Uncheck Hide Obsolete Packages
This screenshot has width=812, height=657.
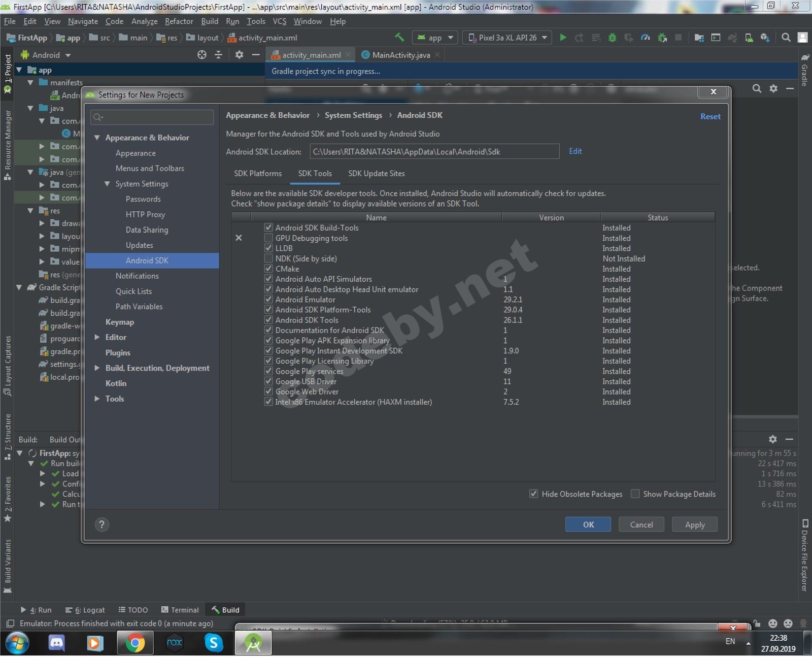point(533,494)
